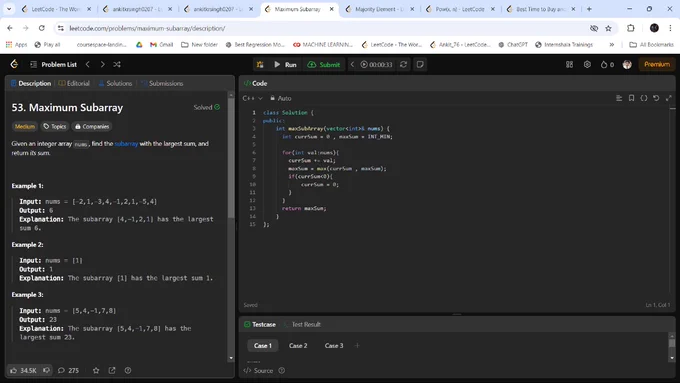Follow the subarray hyperlink

tap(126, 144)
